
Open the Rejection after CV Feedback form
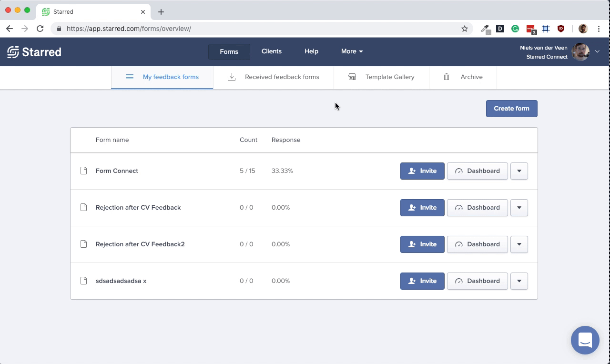click(138, 207)
